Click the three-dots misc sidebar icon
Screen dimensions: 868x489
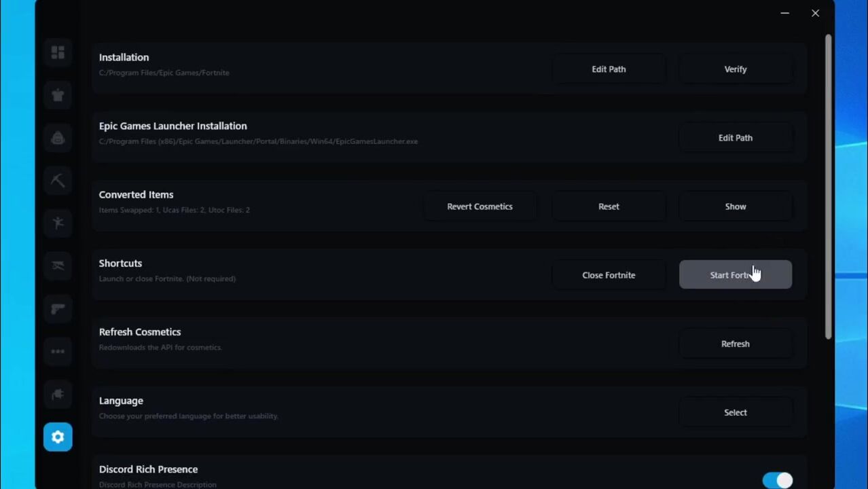(x=58, y=351)
